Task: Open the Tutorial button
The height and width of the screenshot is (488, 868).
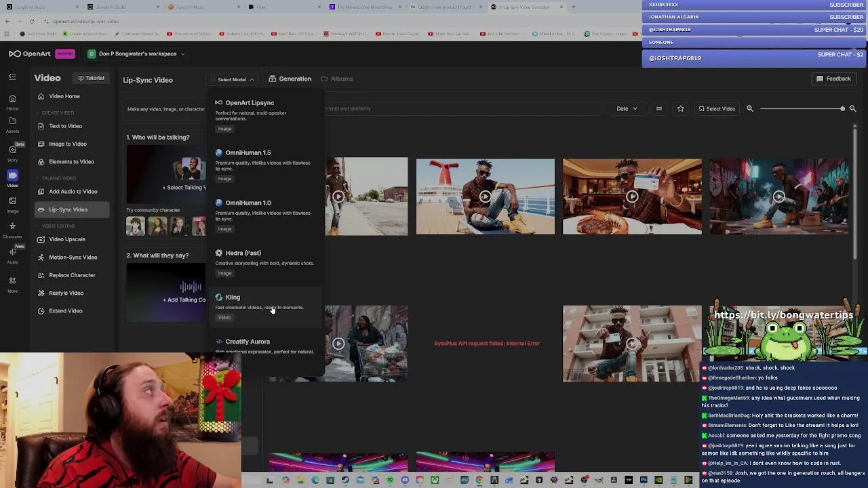Action: tap(90, 78)
